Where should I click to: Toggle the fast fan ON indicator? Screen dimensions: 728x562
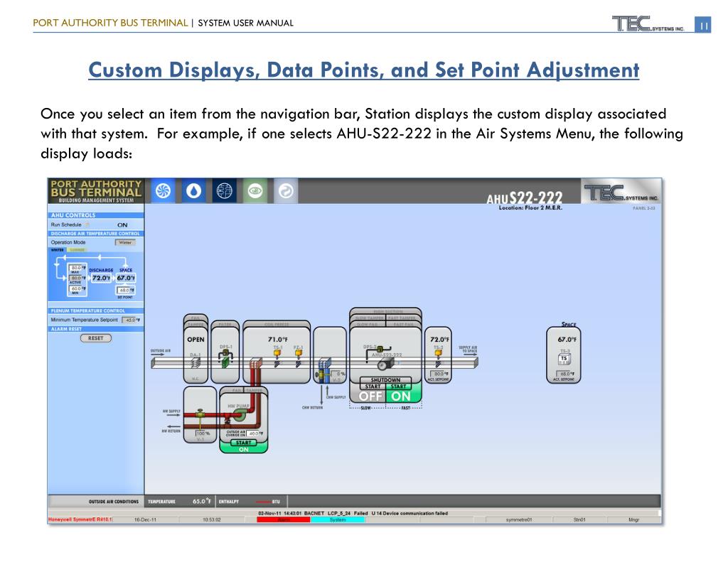pyautogui.click(x=401, y=396)
